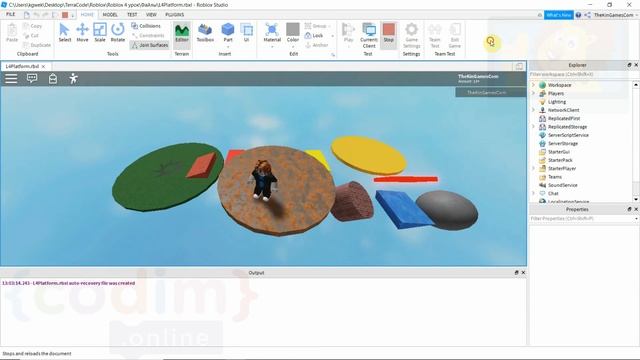
Task: Click the Explorer scrollbar down arrow
Action: pyautogui.click(x=636, y=199)
